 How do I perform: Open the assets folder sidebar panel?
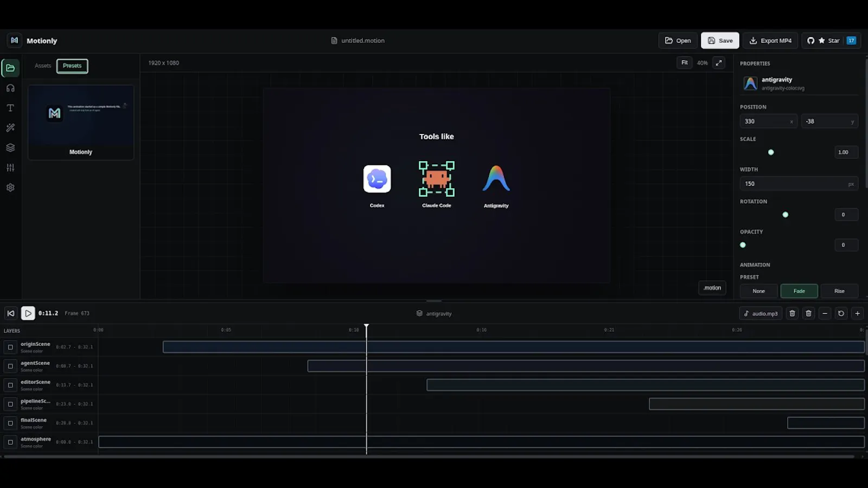tap(10, 68)
